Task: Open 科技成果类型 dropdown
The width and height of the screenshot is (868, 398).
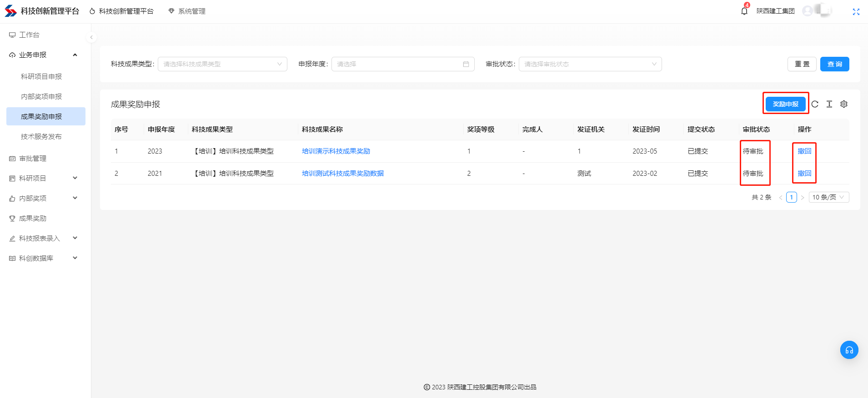Action: pos(222,64)
